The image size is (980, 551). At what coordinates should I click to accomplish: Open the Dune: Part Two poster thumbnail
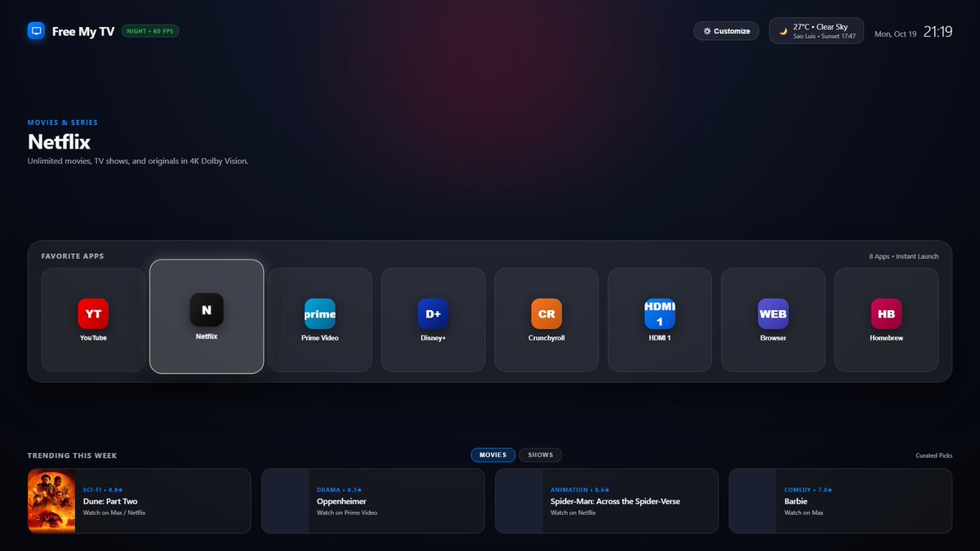click(51, 501)
